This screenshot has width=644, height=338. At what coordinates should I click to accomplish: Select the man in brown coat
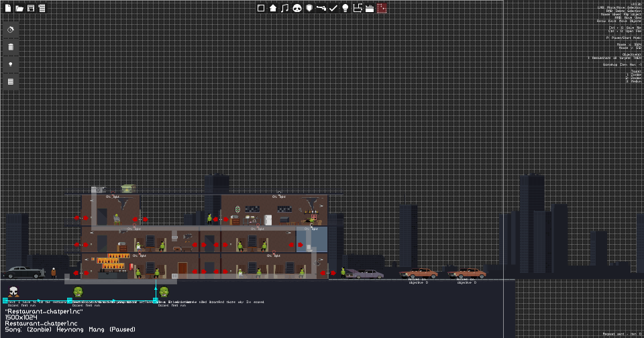pos(54,273)
